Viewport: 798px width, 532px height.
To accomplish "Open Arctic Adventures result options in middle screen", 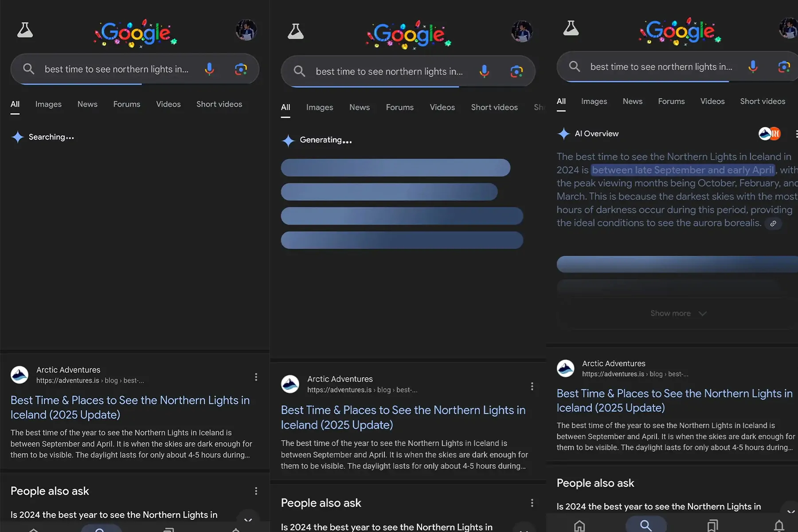I will click(532, 386).
